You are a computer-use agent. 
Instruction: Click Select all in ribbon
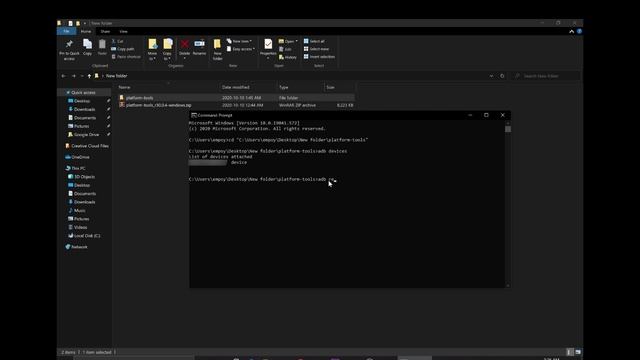tap(314, 41)
